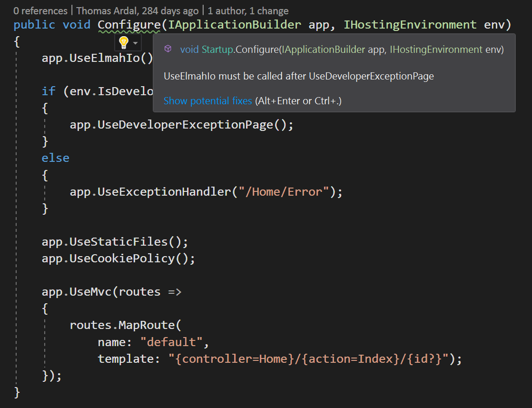Open the Show potential fixes link

[207, 101]
